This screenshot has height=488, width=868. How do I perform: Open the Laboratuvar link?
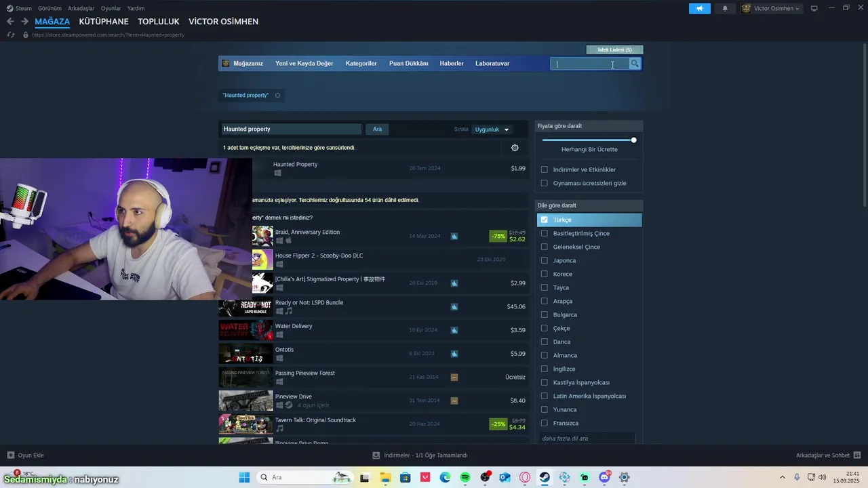point(492,64)
